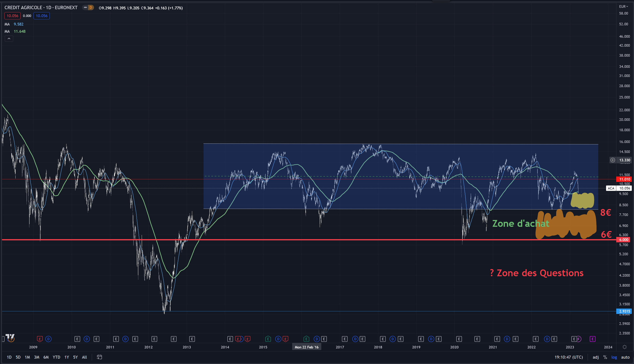Viewport: 634px width, 364px height.
Task: Toggle percent scale mode
Action: click(x=605, y=357)
